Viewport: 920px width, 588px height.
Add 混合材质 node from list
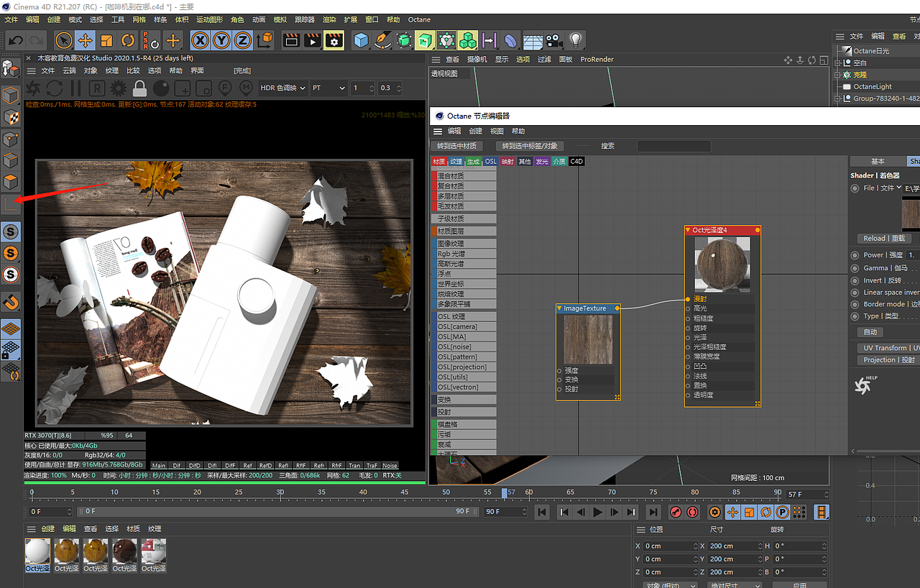[464, 176]
